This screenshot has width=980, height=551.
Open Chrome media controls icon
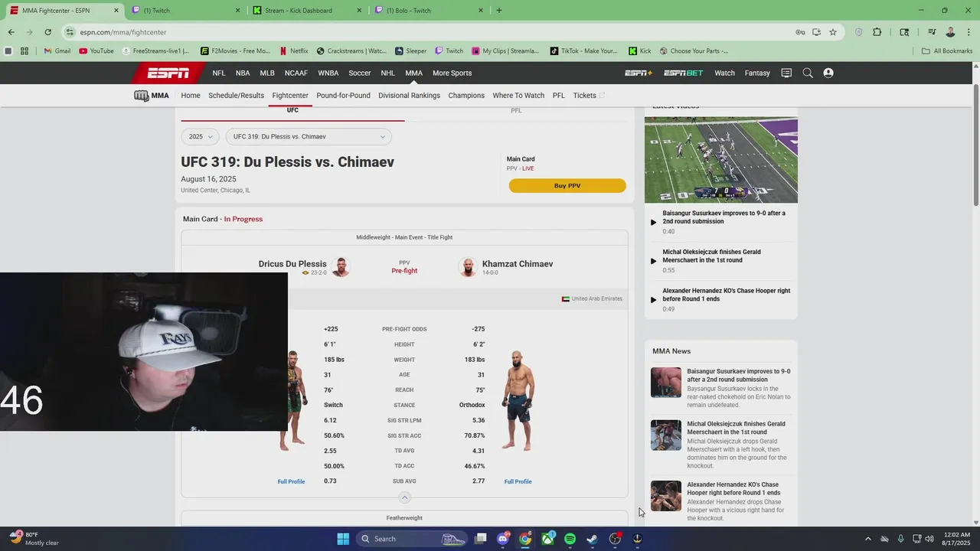tap(932, 32)
